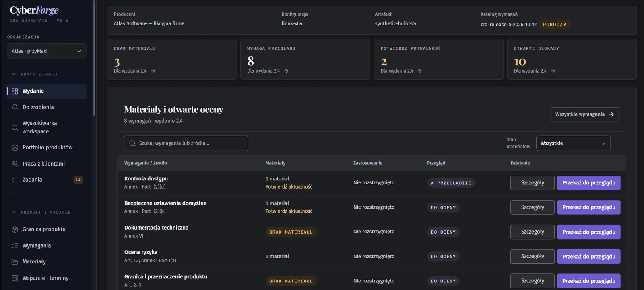644x290 pixels.
Task: Click Potwierdź aktualność under Kontrola dostępu materials
Action: (289, 187)
